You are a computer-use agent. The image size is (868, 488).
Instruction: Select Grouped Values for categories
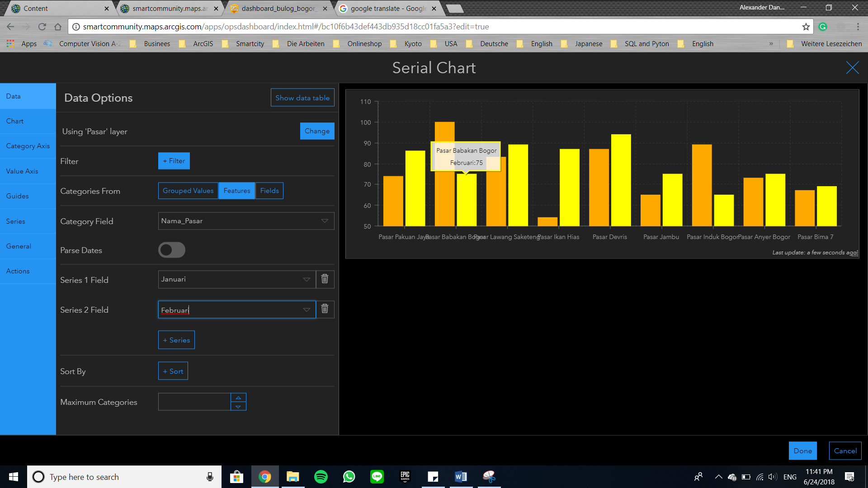188,191
